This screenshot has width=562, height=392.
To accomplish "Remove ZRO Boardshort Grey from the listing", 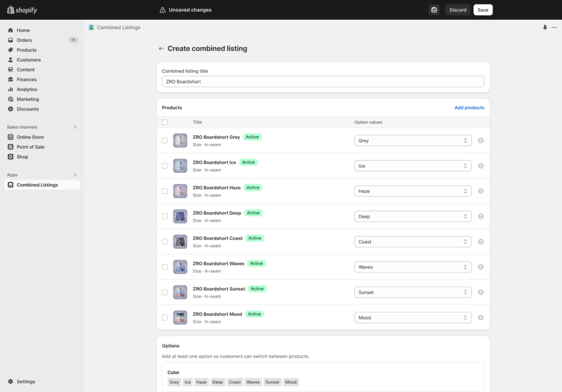I will (481, 141).
